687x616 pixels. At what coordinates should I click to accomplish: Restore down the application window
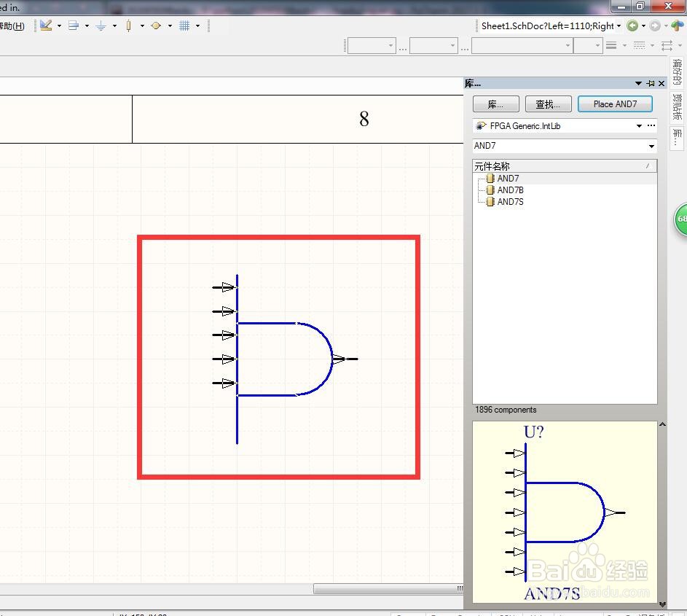point(640,6)
